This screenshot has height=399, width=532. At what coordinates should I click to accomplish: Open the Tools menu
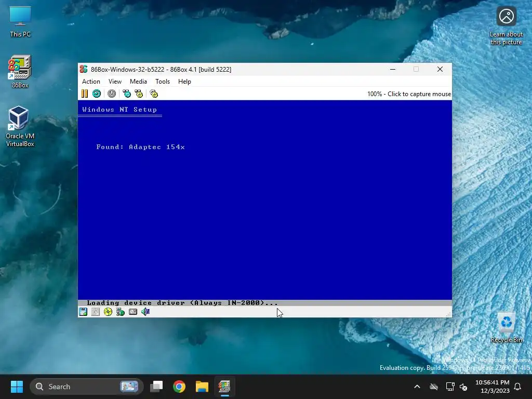(163, 82)
